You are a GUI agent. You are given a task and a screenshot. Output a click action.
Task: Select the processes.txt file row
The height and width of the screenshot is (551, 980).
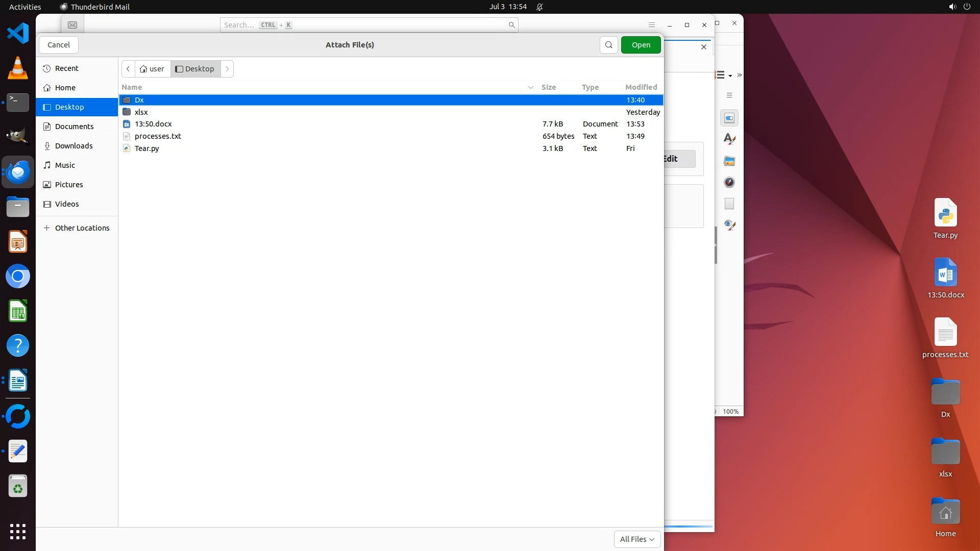coord(158,136)
